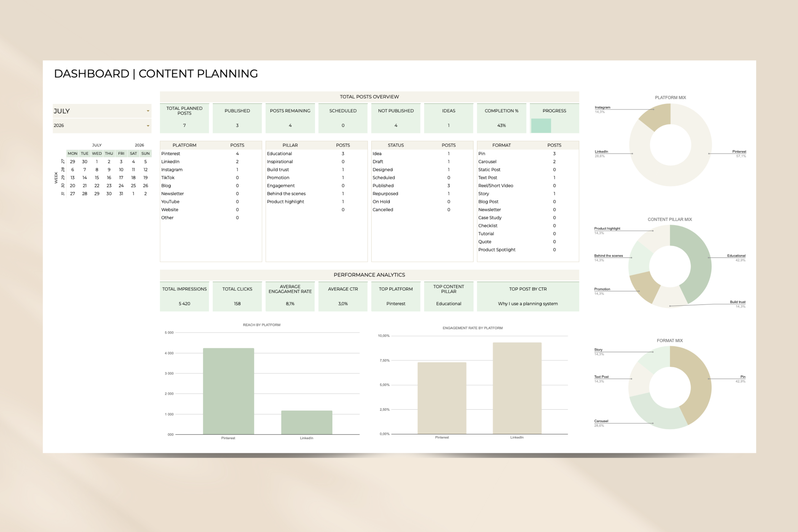This screenshot has width=798, height=532.
Task: Click the NOT PUBLISHED value 4
Action: tap(395, 125)
